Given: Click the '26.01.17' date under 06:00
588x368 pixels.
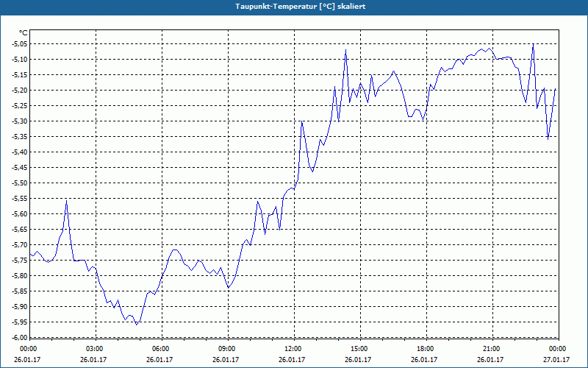Looking at the screenshot, I should tap(159, 359).
